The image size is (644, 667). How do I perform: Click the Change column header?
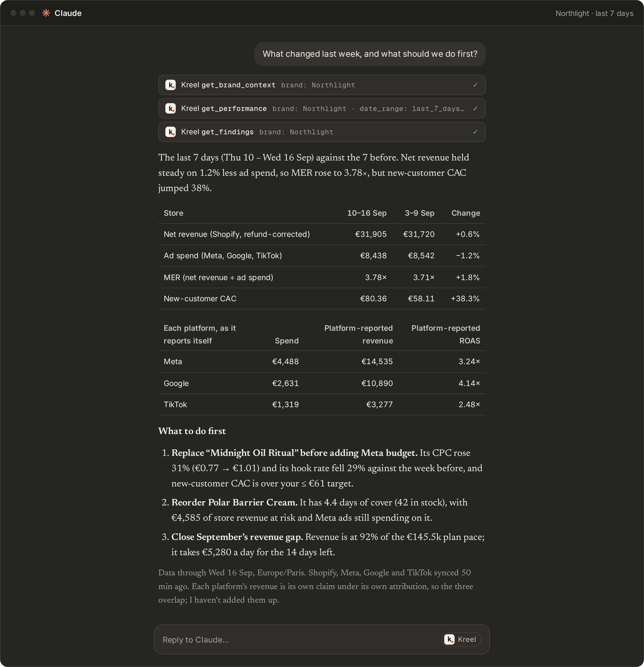pyautogui.click(x=465, y=213)
